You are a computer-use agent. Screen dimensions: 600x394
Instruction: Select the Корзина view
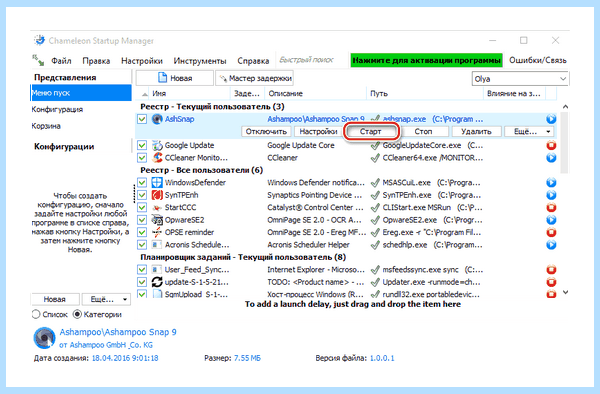[46, 126]
